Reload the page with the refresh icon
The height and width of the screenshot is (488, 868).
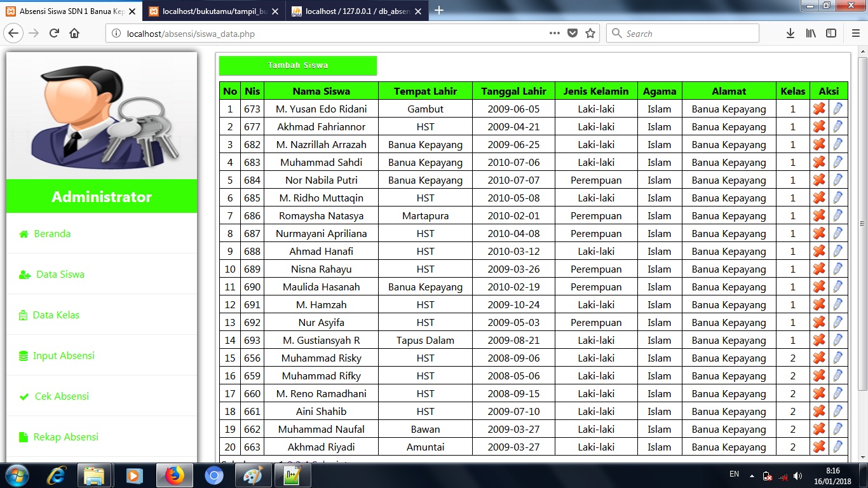(x=53, y=33)
